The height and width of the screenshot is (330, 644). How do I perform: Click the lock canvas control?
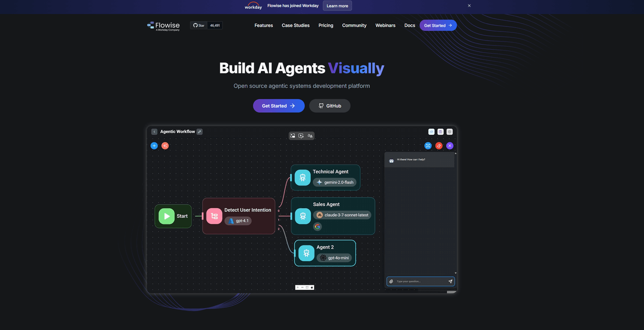(312, 287)
